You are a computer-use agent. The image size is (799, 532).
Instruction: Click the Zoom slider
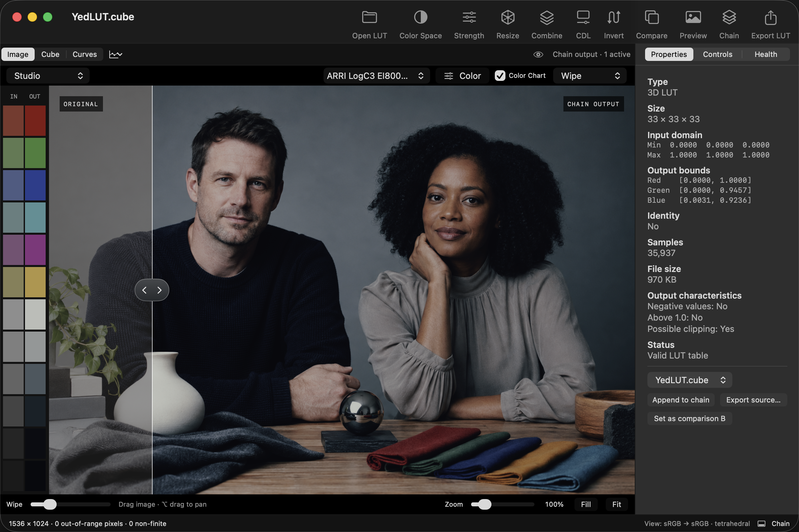point(502,504)
